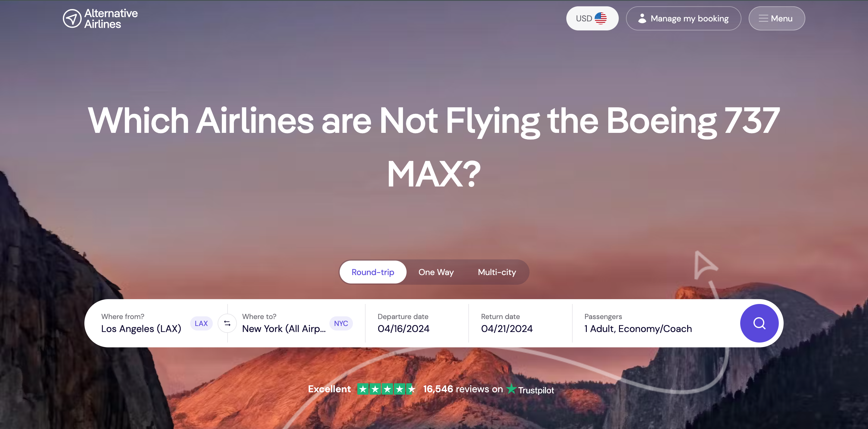Click the green Trustpilot star logo
This screenshot has width=868, height=429.
[x=511, y=389]
